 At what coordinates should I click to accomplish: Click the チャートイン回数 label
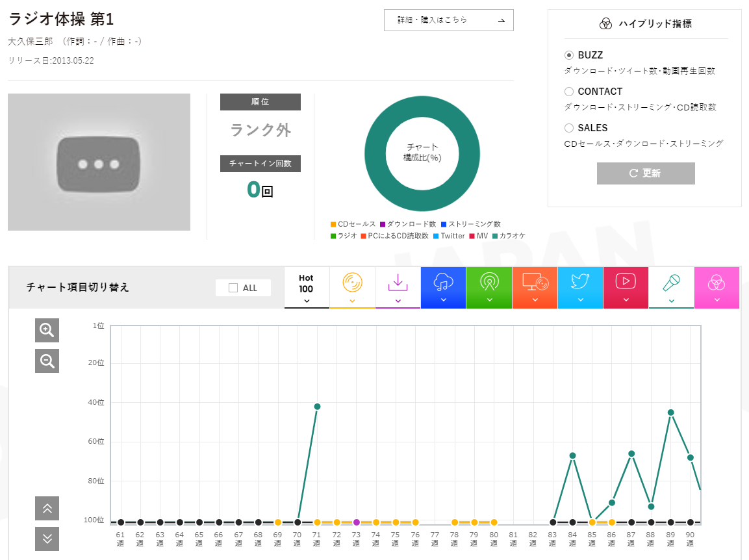[260, 164]
